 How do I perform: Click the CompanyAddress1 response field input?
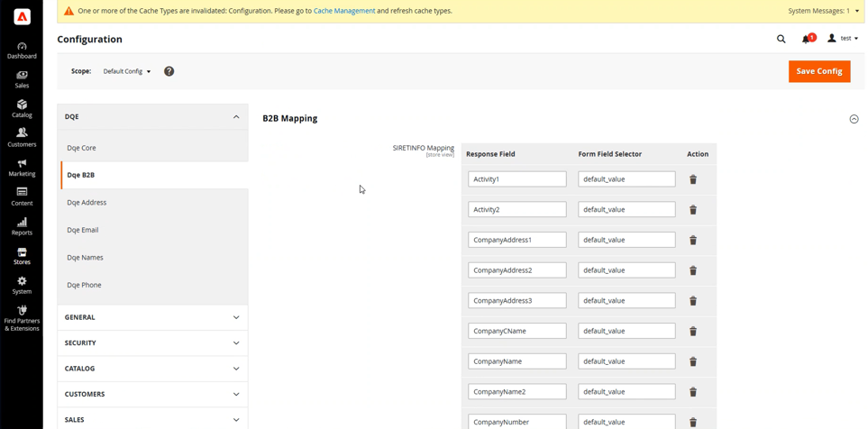[516, 240]
